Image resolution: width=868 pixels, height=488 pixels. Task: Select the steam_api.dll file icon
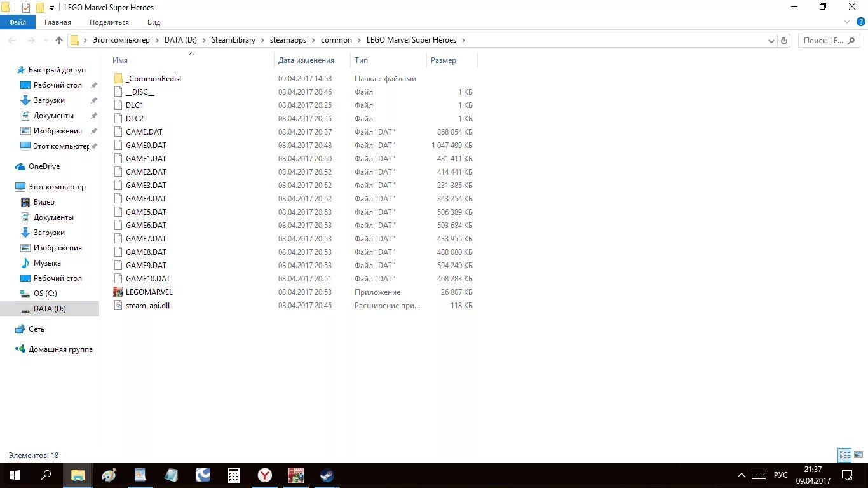(x=118, y=306)
